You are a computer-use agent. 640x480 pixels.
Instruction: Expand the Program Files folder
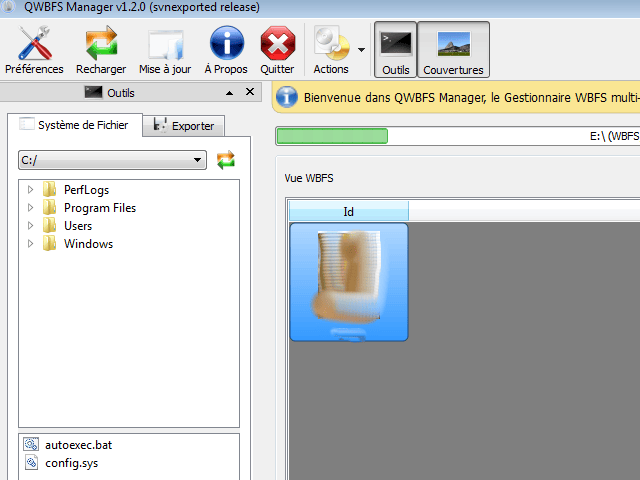31,208
